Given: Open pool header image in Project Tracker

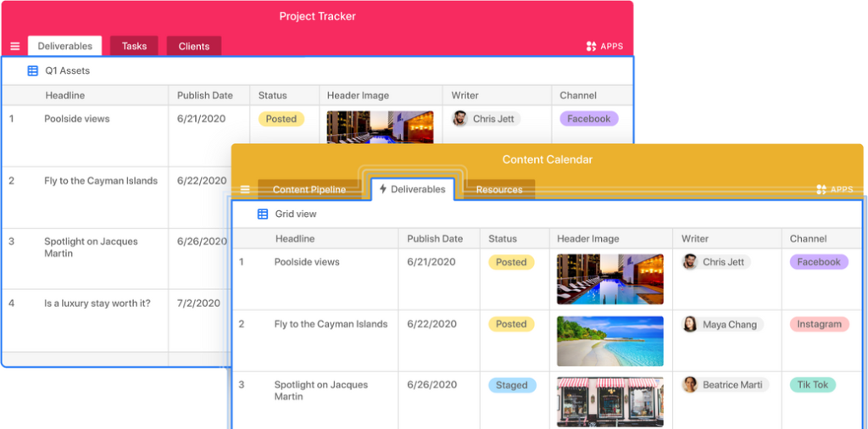Looking at the screenshot, I should click(381, 127).
